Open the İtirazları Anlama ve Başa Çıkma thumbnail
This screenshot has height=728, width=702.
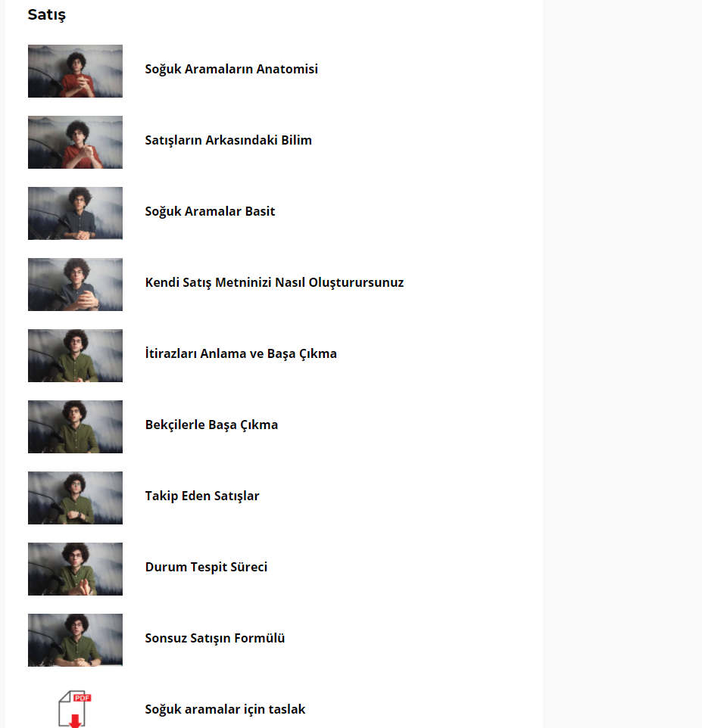(75, 356)
